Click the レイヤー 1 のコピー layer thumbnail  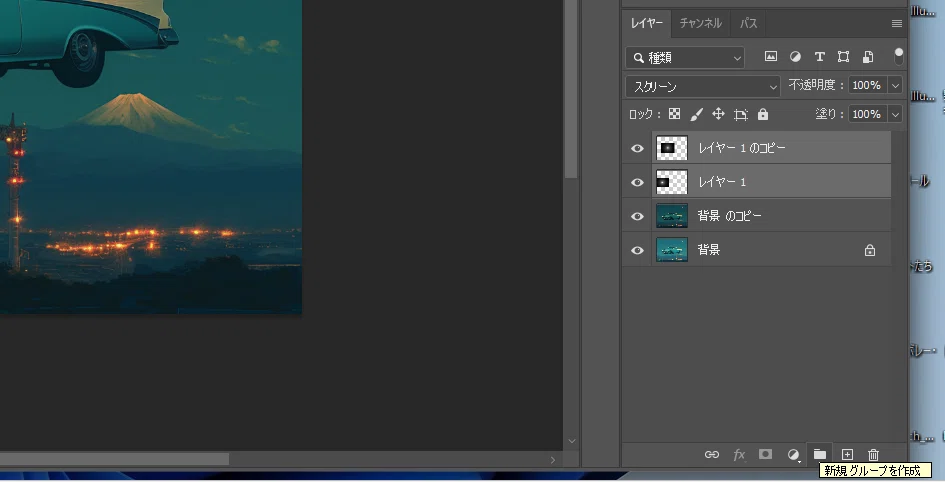pyautogui.click(x=671, y=148)
